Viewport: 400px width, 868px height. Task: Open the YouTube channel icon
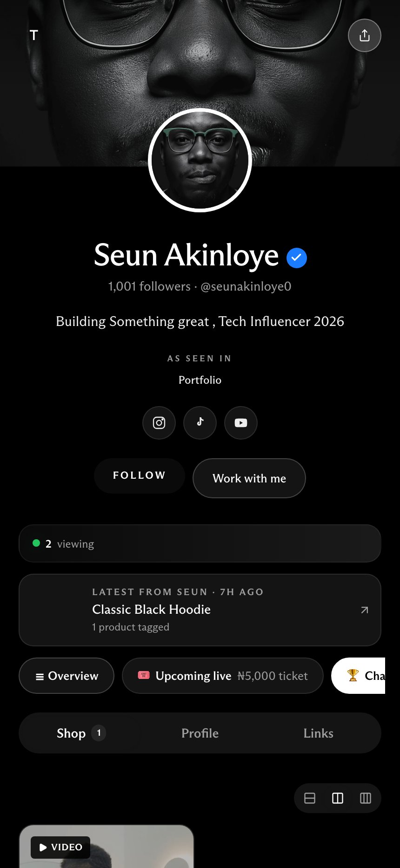241,423
